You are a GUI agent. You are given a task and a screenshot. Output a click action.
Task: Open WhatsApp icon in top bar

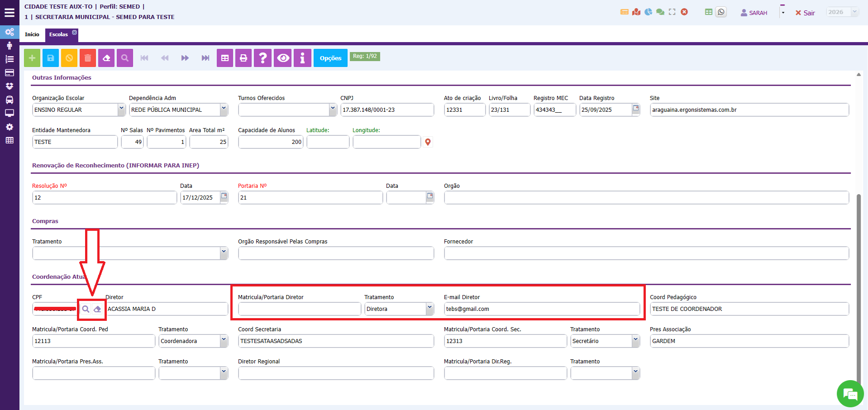click(721, 12)
